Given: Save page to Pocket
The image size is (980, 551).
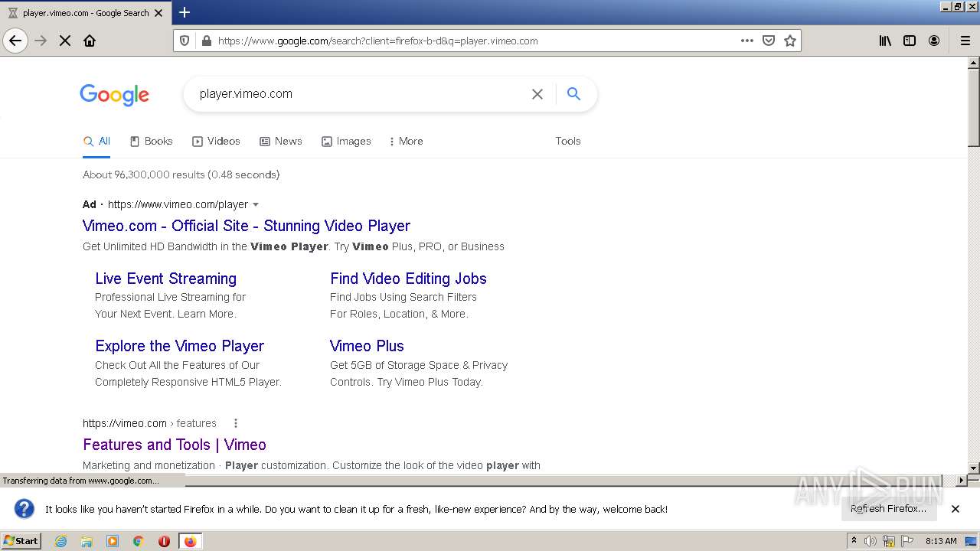Looking at the screenshot, I should pos(769,41).
